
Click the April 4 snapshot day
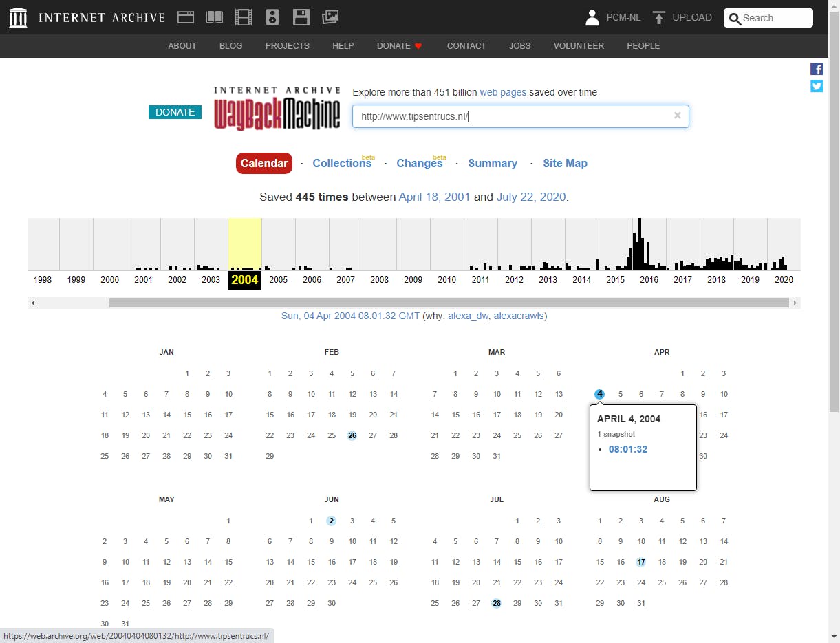[600, 394]
